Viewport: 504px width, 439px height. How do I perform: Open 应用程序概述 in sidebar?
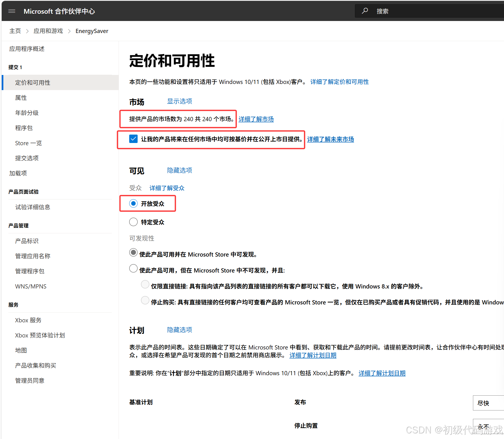point(27,49)
